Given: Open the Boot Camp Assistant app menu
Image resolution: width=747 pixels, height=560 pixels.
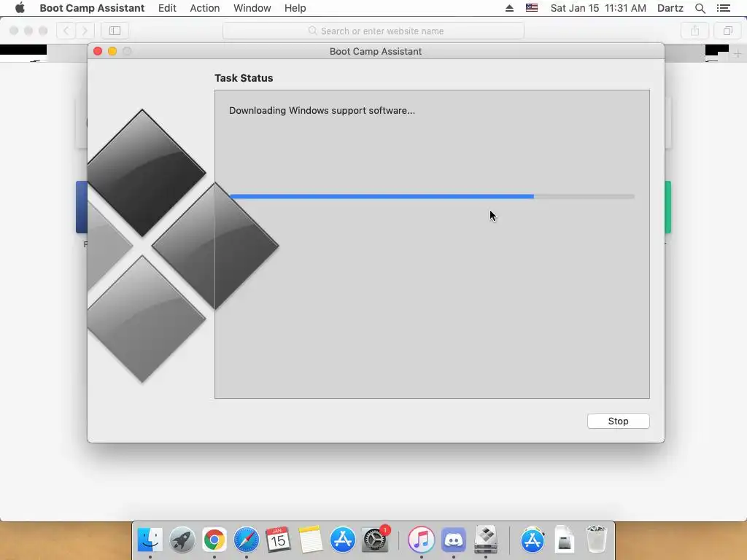Looking at the screenshot, I should [x=92, y=8].
